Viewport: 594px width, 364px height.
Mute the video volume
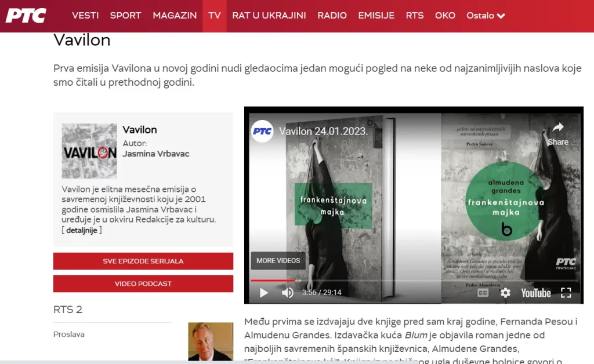coord(288,293)
